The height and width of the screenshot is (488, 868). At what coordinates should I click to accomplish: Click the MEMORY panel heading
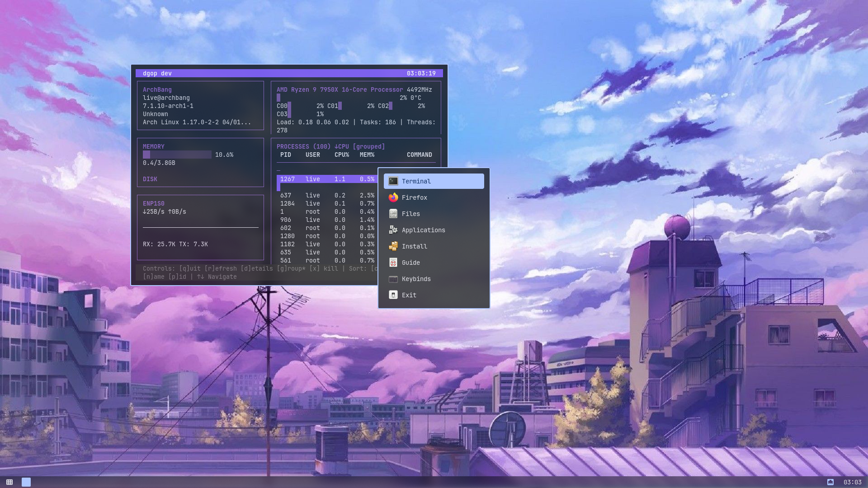pyautogui.click(x=154, y=146)
